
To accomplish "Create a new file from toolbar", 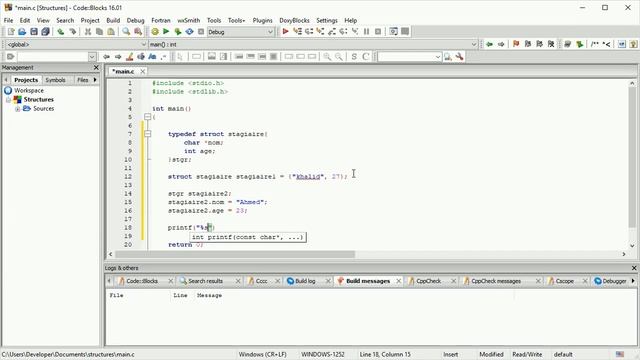I will coord(11,31).
